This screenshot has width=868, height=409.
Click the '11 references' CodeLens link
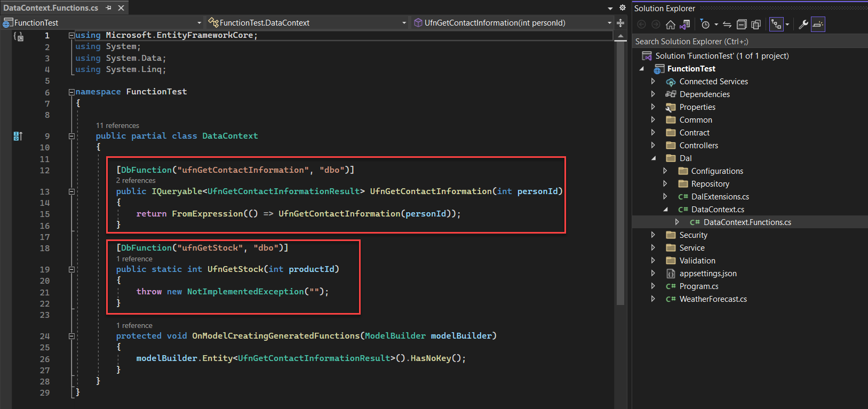pos(117,126)
